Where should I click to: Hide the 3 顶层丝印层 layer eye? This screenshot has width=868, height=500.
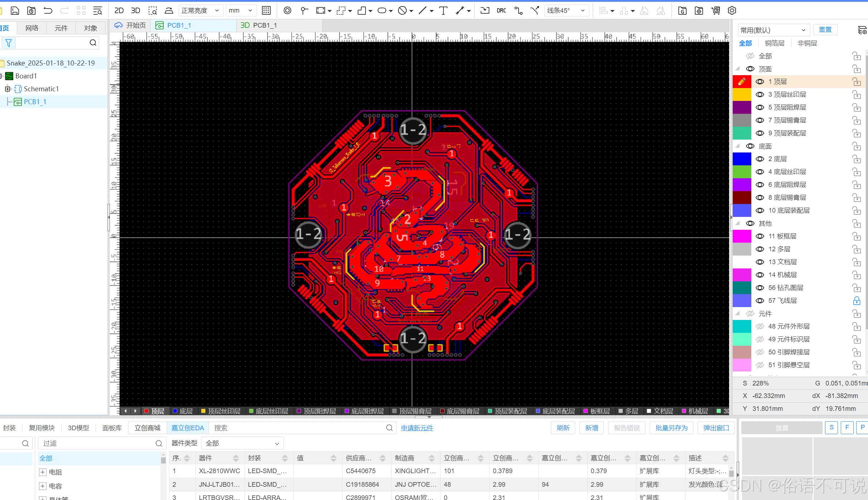[x=760, y=94]
